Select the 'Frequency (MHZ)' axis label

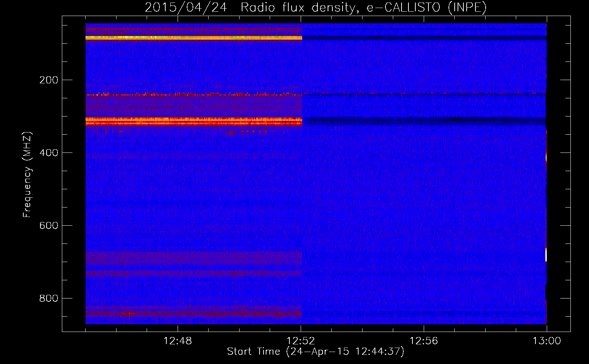pyautogui.click(x=27, y=175)
